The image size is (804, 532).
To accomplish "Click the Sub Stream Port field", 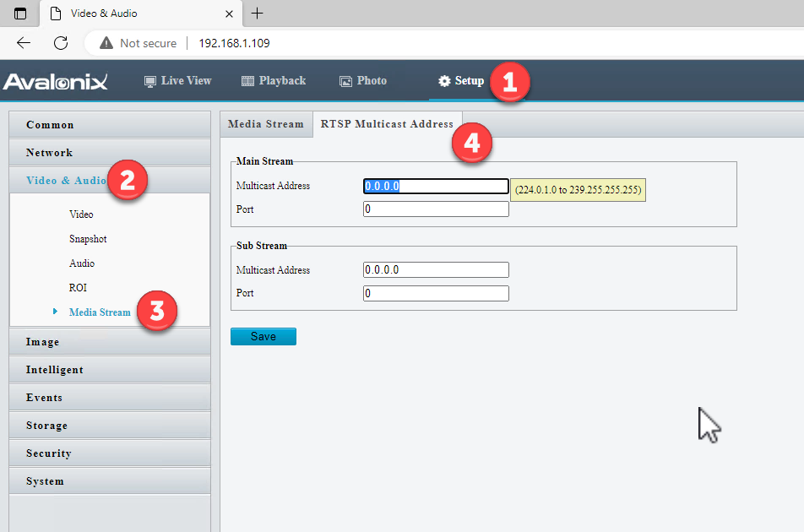I will coord(435,293).
